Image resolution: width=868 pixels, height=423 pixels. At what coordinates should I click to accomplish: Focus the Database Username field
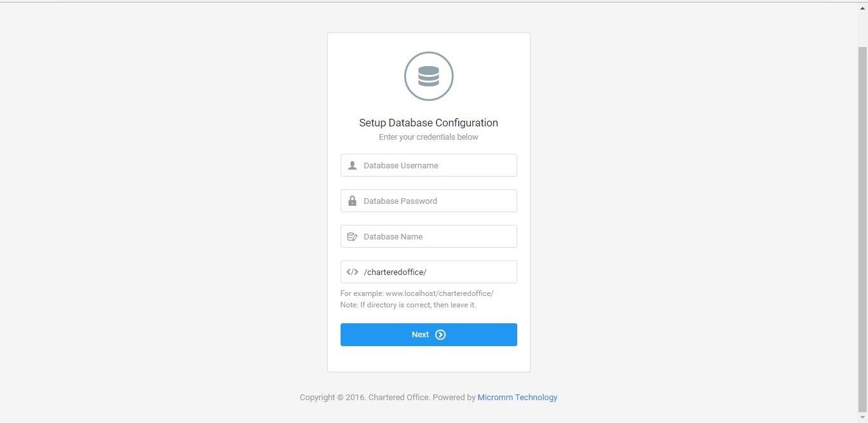429,165
